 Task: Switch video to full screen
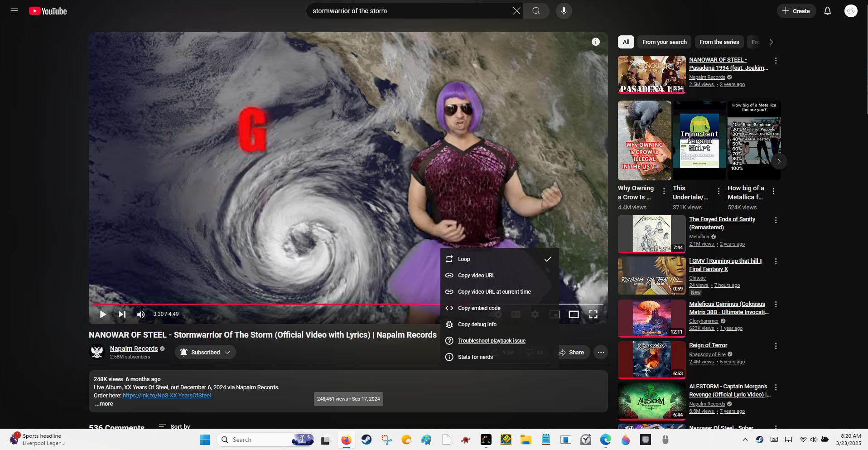[593, 314]
